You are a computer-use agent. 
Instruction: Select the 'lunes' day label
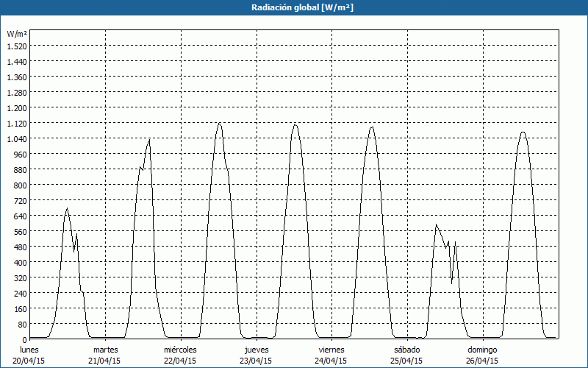(29, 350)
